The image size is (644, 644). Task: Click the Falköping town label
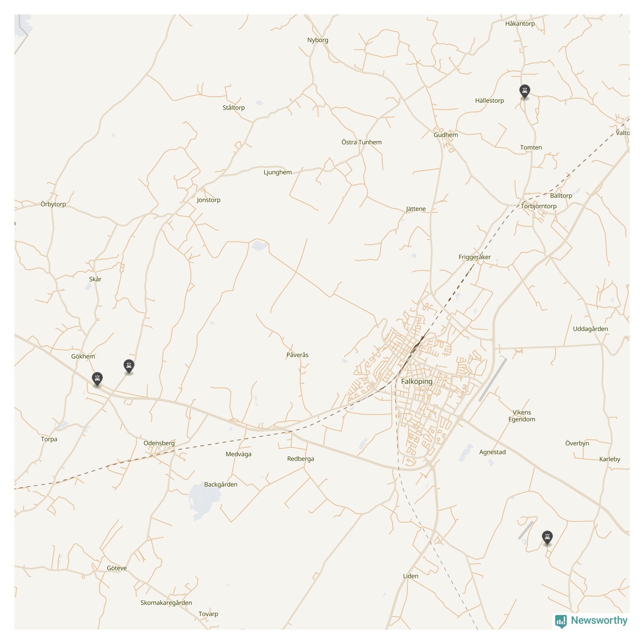point(417,382)
